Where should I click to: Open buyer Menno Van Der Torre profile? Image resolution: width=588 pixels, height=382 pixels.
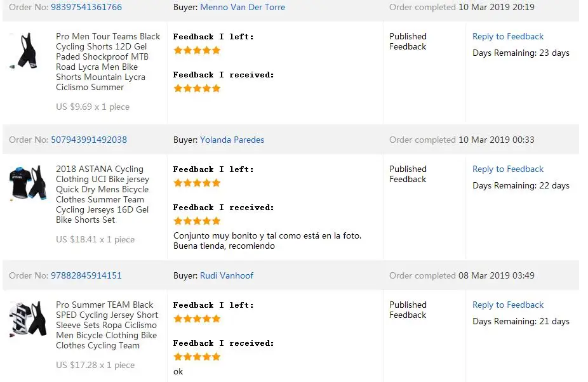(242, 7)
